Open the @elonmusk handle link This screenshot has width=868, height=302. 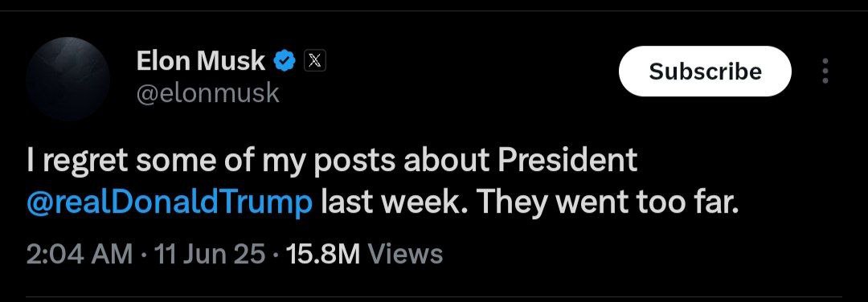207,94
